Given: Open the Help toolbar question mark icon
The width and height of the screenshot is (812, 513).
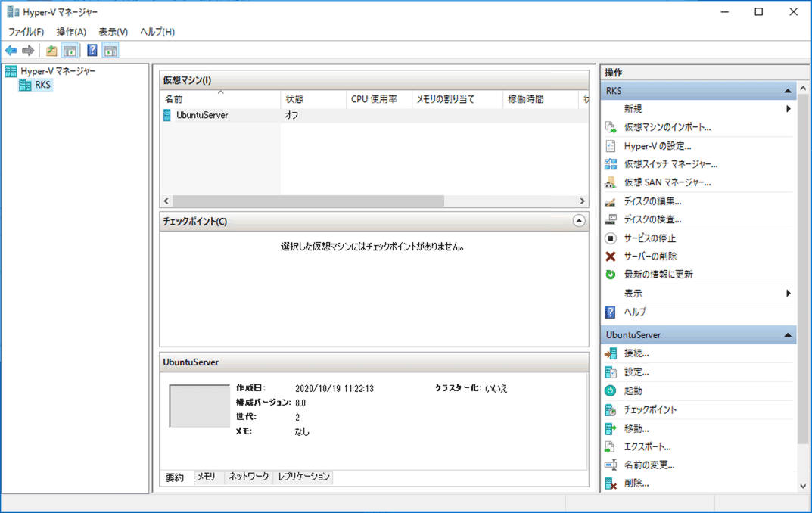Looking at the screenshot, I should click(x=92, y=50).
